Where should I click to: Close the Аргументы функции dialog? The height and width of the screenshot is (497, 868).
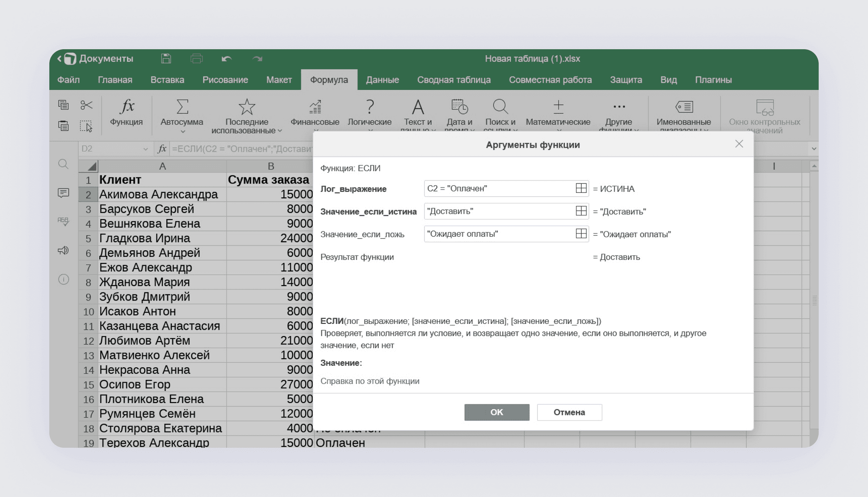click(739, 144)
